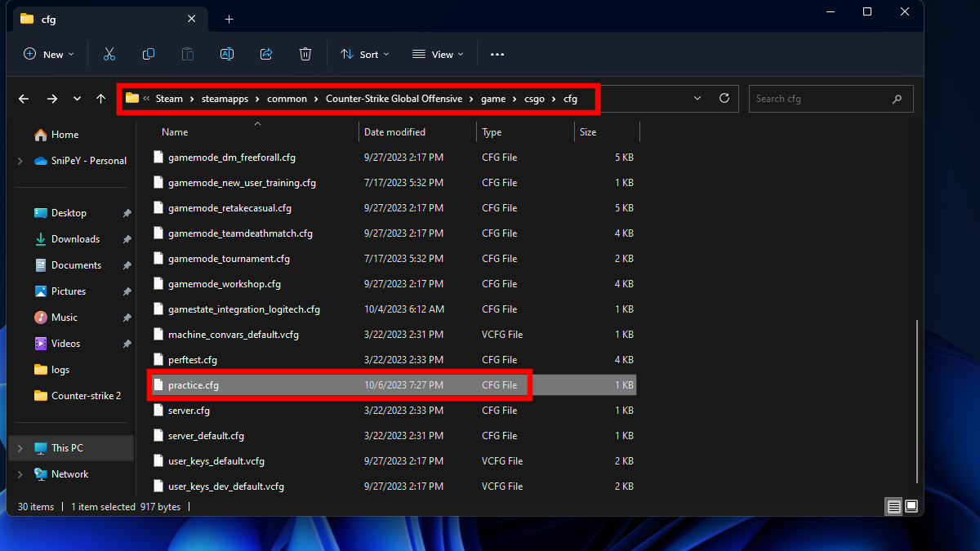
Task: Delete the selected file with the trash icon
Action: pos(305,54)
